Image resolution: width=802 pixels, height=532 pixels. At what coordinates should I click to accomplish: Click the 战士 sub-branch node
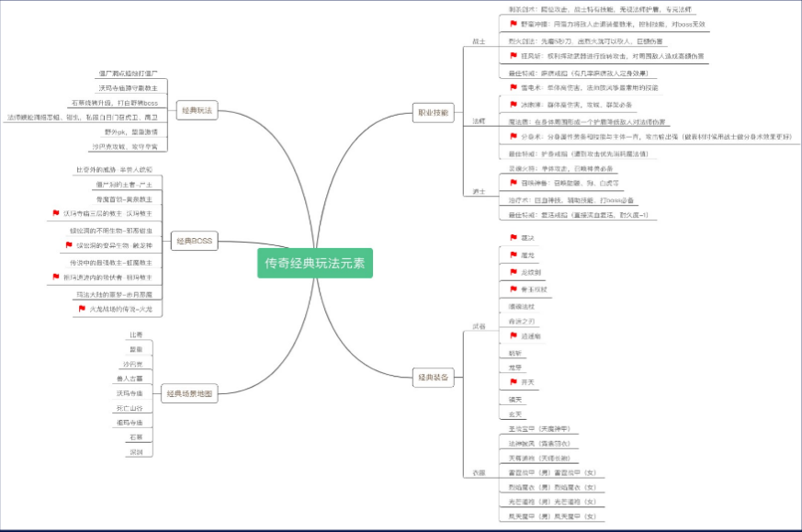[479, 41]
